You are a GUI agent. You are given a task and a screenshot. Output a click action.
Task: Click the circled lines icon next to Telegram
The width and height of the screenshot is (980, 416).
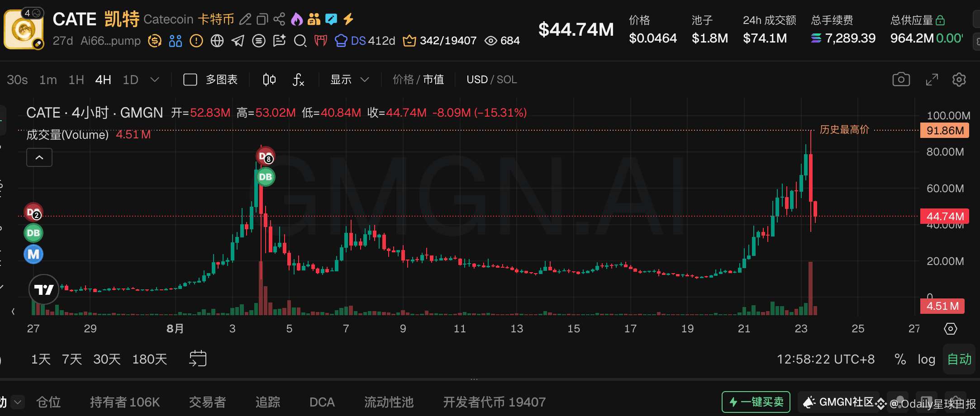pos(258,41)
